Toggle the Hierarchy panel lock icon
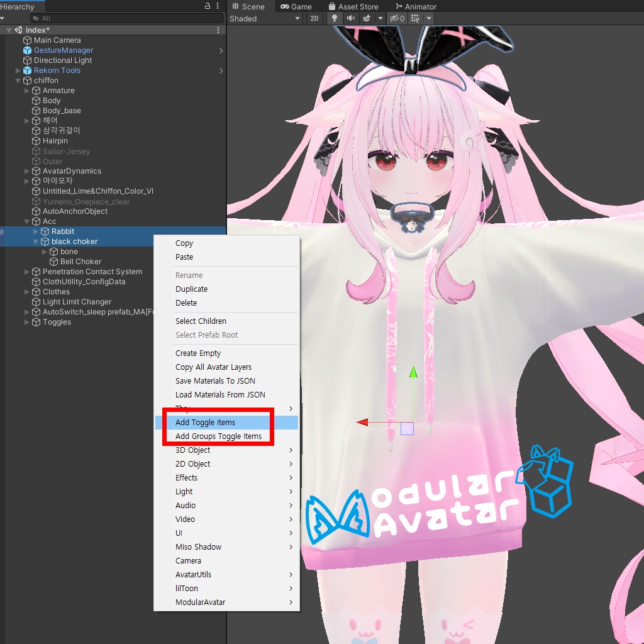The height and width of the screenshot is (644, 644). coord(208,6)
